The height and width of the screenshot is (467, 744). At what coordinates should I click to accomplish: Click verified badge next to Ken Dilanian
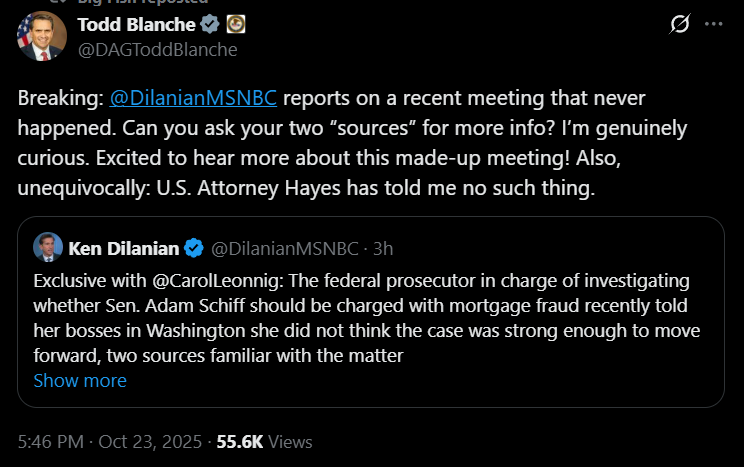coord(194,246)
